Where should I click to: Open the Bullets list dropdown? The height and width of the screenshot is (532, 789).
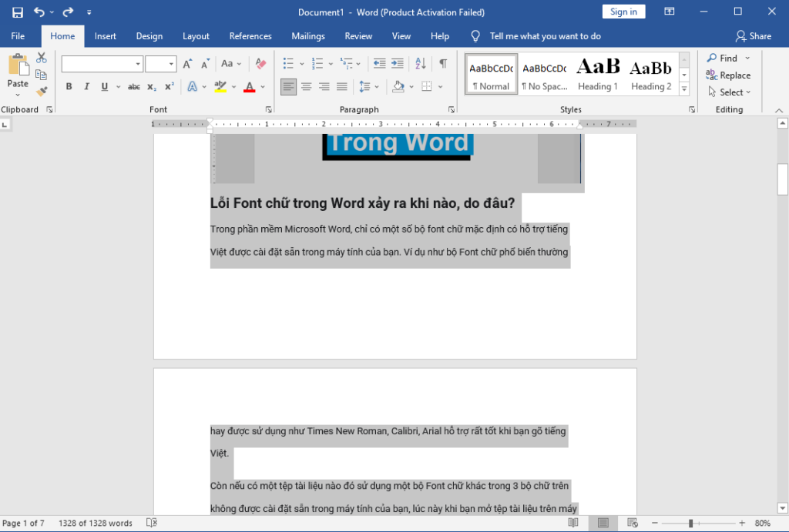click(x=300, y=63)
